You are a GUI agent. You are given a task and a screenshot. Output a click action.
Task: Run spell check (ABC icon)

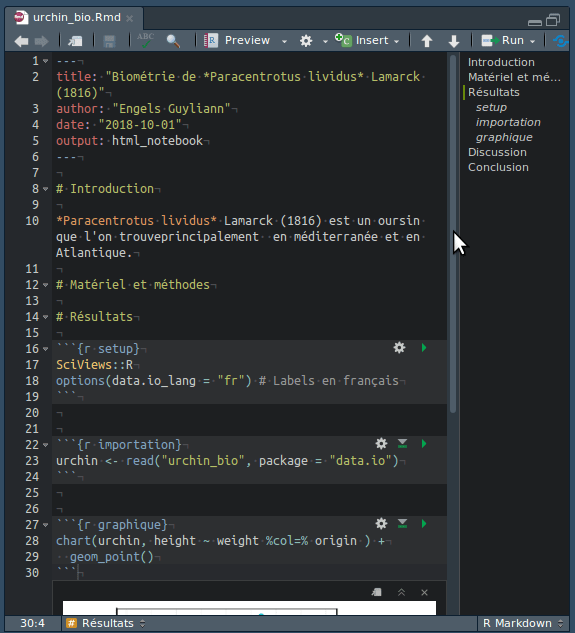145,40
